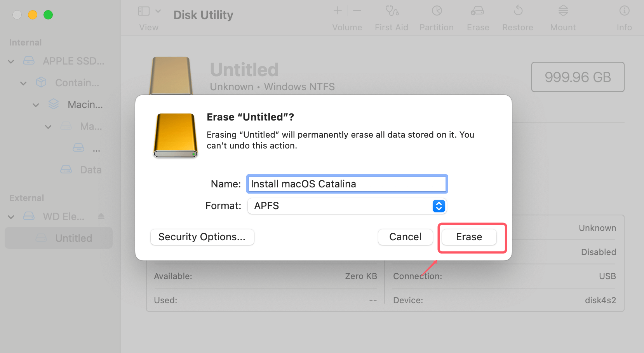Run First Aid from the toolbar

(392, 16)
